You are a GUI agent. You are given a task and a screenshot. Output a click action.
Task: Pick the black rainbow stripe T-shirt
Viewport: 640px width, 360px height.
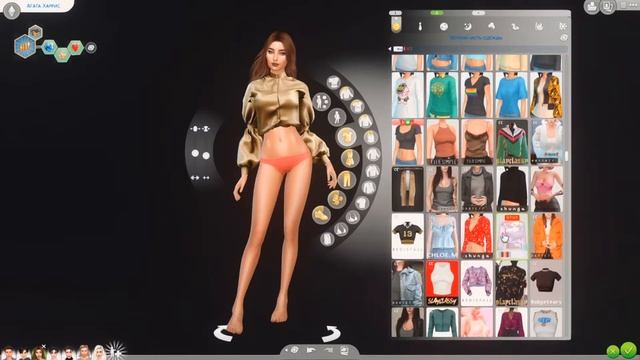click(477, 95)
